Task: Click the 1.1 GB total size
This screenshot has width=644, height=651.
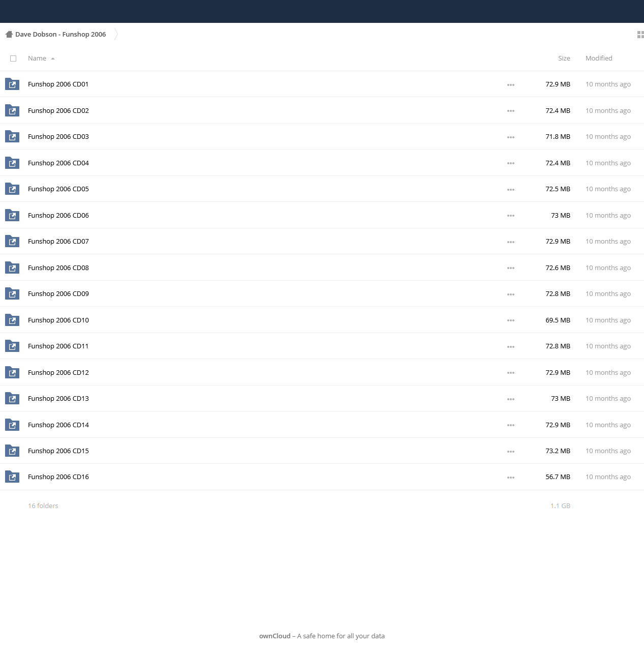Action: pos(560,506)
